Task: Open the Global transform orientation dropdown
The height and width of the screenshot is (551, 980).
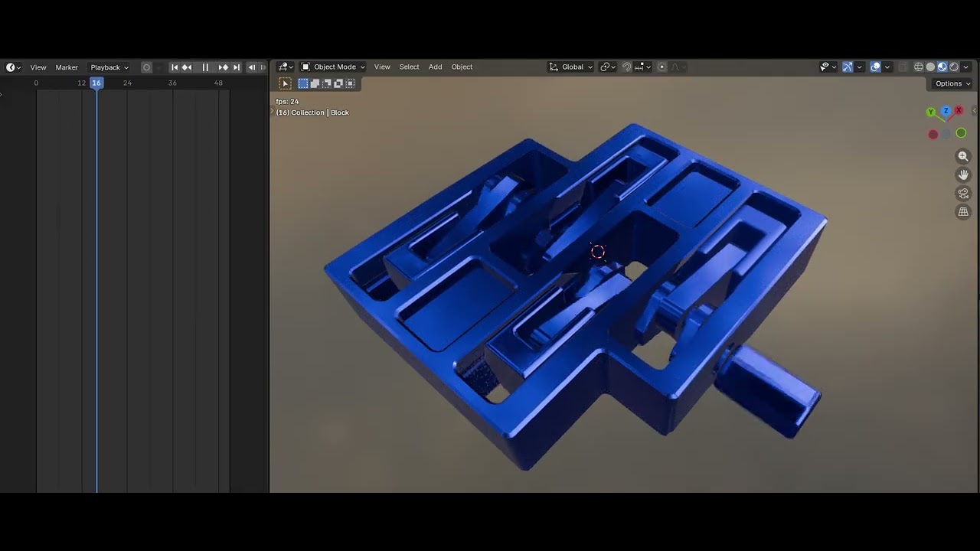Action: pos(570,67)
